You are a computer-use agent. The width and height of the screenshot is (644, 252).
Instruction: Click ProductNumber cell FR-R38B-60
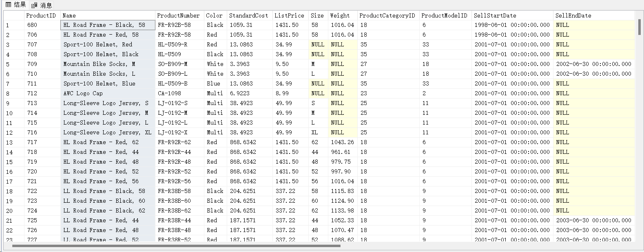[179, 201]
